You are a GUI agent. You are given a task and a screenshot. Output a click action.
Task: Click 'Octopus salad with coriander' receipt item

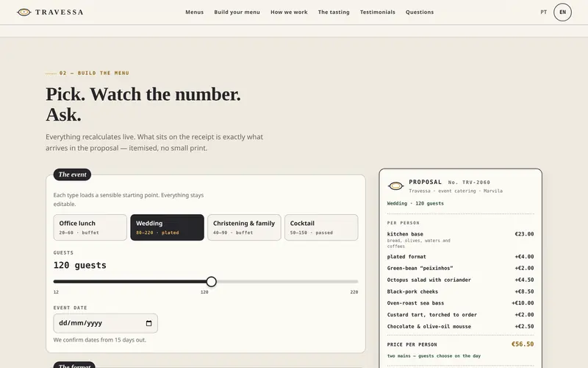click(461, 280)
